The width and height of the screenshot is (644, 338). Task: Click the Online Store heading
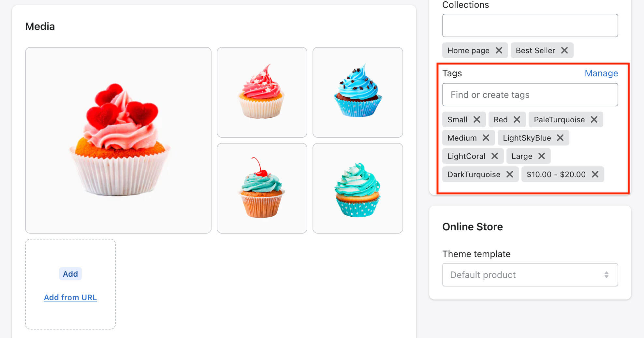[x=473, y=227]
